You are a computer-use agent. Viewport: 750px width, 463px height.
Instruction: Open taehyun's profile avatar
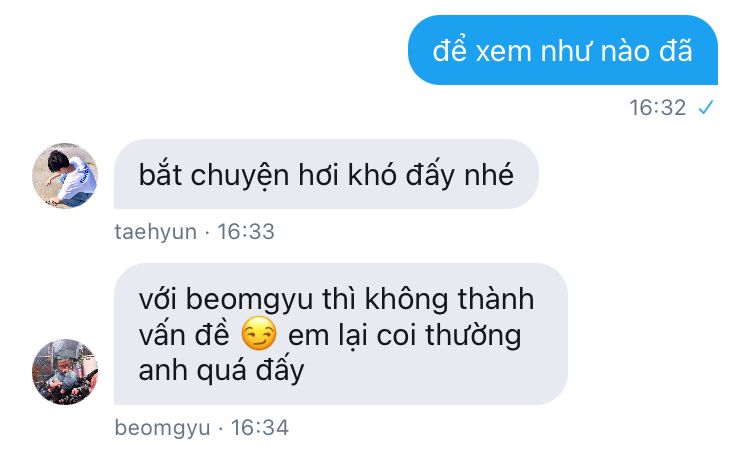coord(65,176)
